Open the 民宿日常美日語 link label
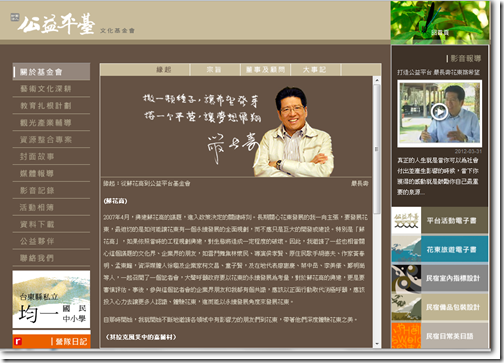Image resolution: width=504 pixels, height=363 pixels. 449,336
